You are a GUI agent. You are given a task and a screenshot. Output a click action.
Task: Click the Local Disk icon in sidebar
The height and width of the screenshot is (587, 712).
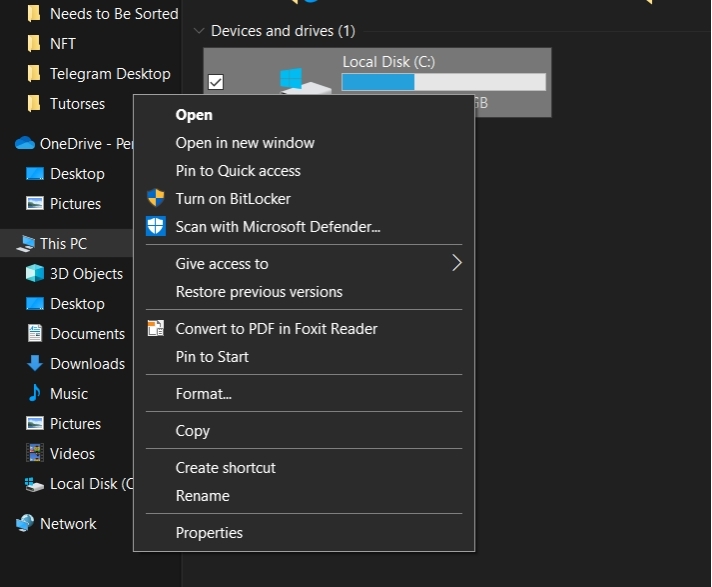(35, 484)
